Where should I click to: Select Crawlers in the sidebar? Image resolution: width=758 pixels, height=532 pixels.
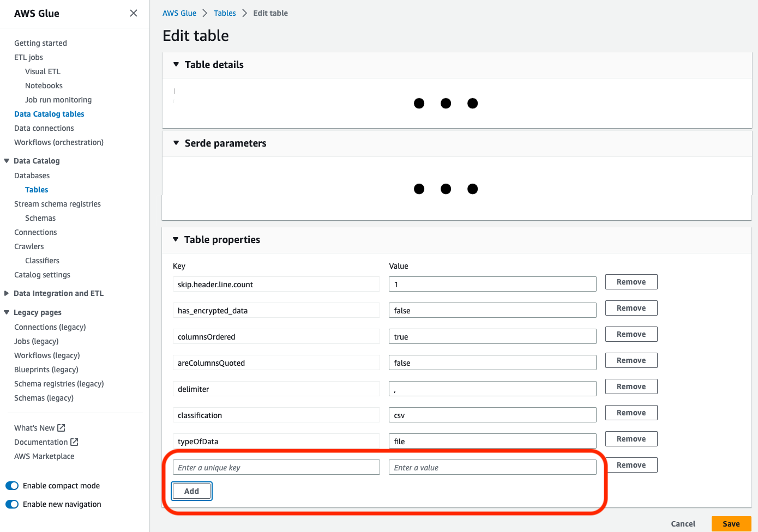pyautogui.click(x=28, y=246)
